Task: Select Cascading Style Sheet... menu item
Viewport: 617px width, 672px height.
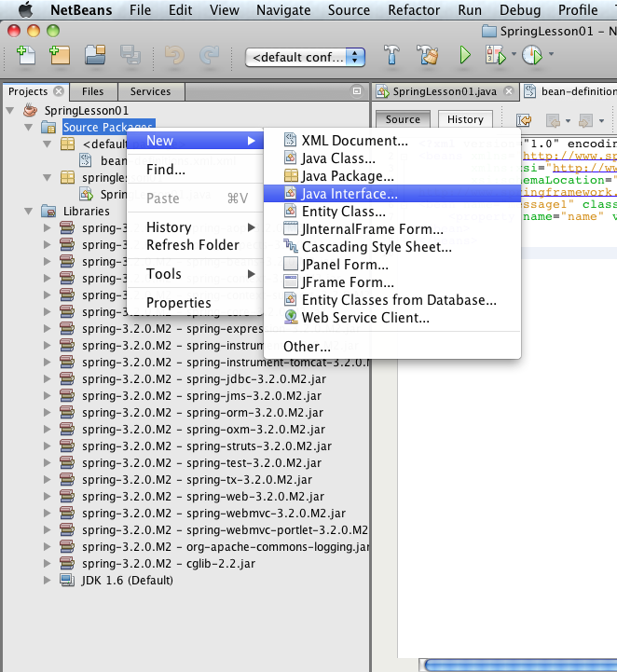Action: click(392, 247)
